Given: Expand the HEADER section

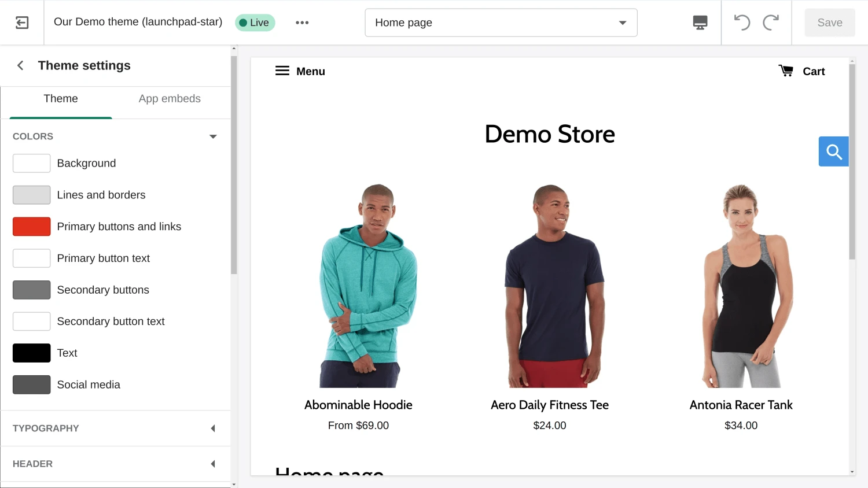Looking at the screenshot, I should [212, 464].
